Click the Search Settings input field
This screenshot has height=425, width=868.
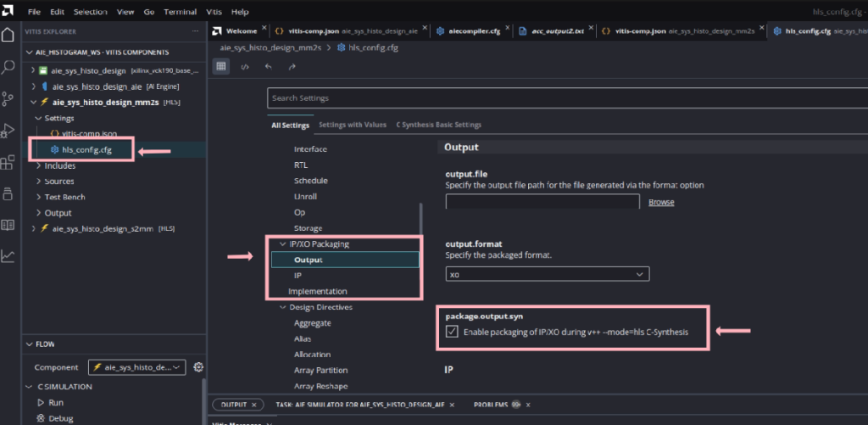[x=567, y=98]
